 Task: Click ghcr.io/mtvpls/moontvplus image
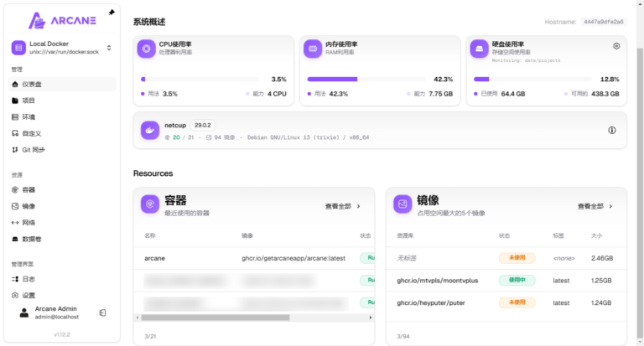click(438, 281)
